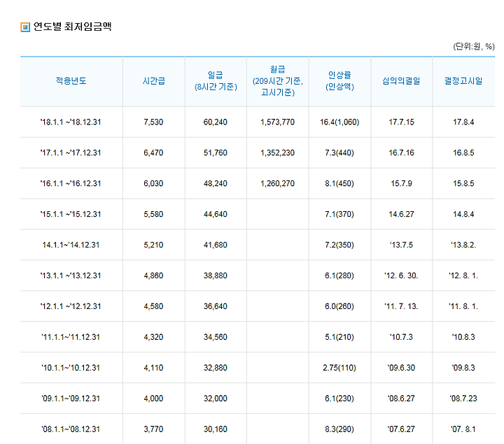The image size is (504, 444).
Task: Select the '10.1.1~'10.12.31 period cell
Action: pos(71,368)
